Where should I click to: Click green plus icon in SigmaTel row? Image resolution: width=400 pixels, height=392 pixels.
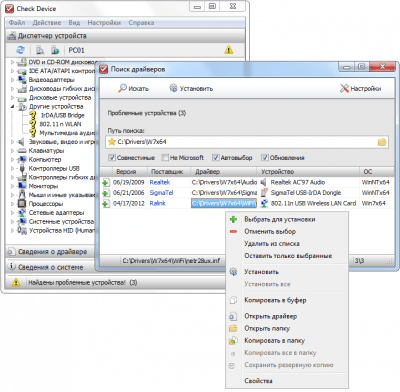coord(106,193)
